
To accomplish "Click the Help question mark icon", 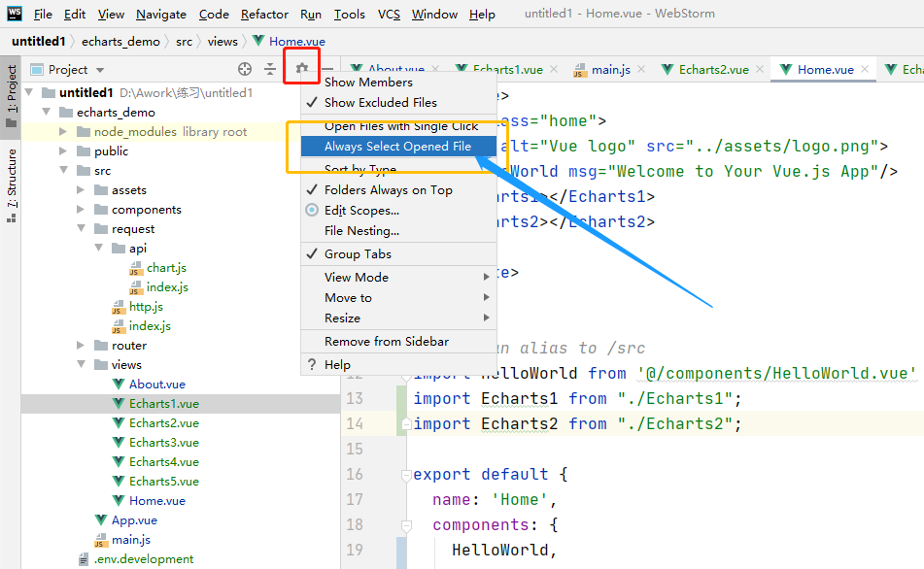I will click(x=312, y=365).
